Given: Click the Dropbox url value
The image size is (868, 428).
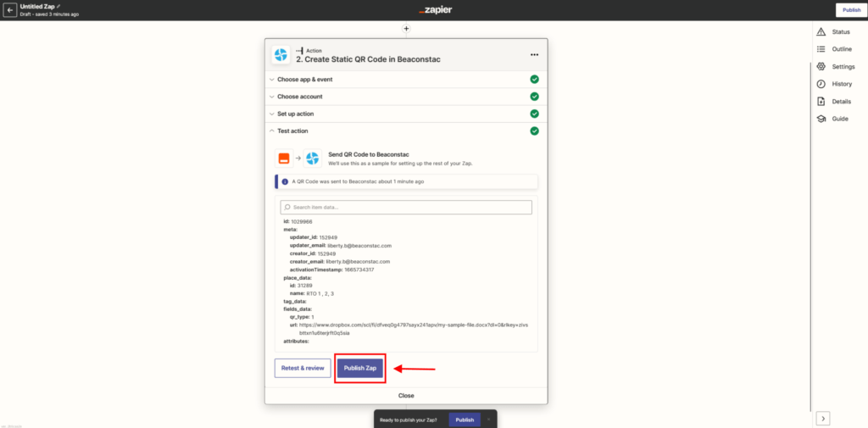Looking at the screenshot, I should [x=414, y=330].
